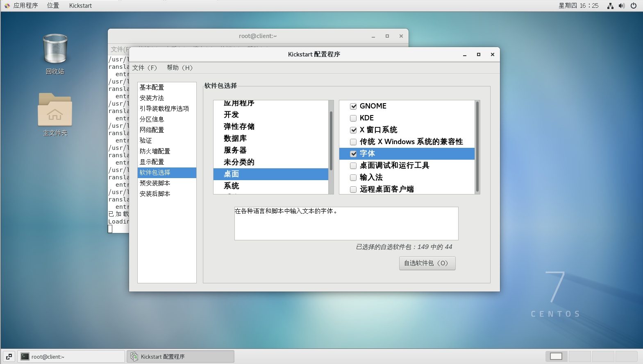Uncheck the 字体 checkbox
This screenshot has width=643, height=364.
point(353,154)
